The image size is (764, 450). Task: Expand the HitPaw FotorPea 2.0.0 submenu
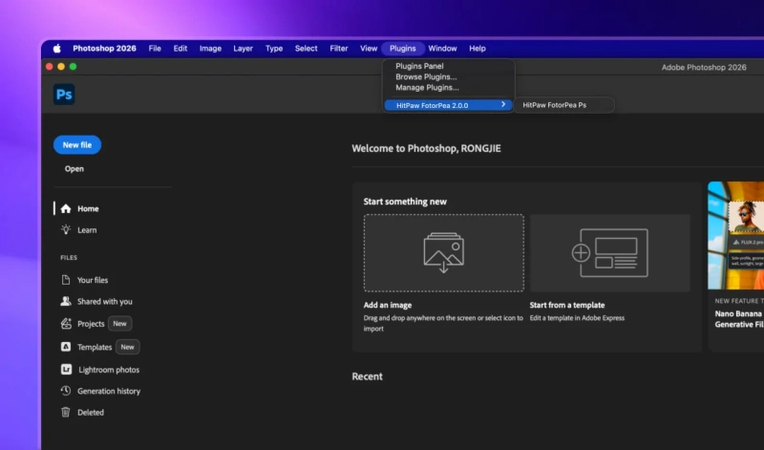click(x=448, y=105)
